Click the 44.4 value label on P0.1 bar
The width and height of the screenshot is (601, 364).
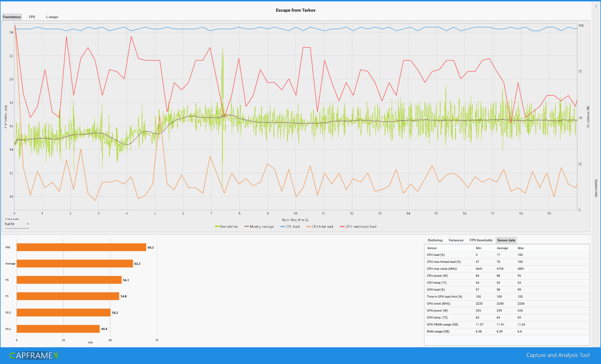pos(104,329)
